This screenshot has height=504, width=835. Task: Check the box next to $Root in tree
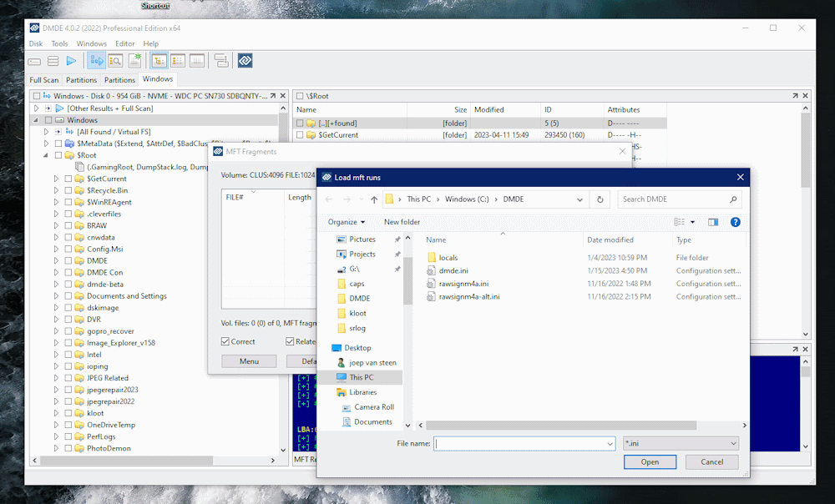[58, 155]
